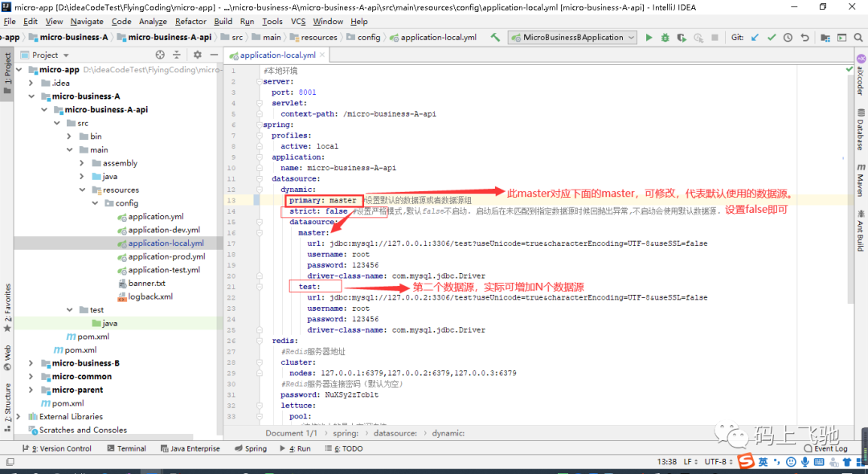Commit changes with the green checkmark

click(x=772, y=38)
